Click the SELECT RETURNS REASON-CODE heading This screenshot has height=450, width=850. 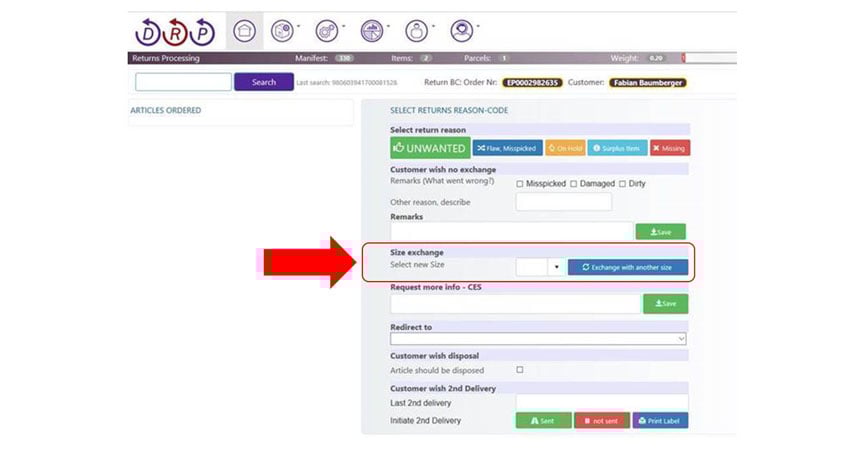[449, 110]
